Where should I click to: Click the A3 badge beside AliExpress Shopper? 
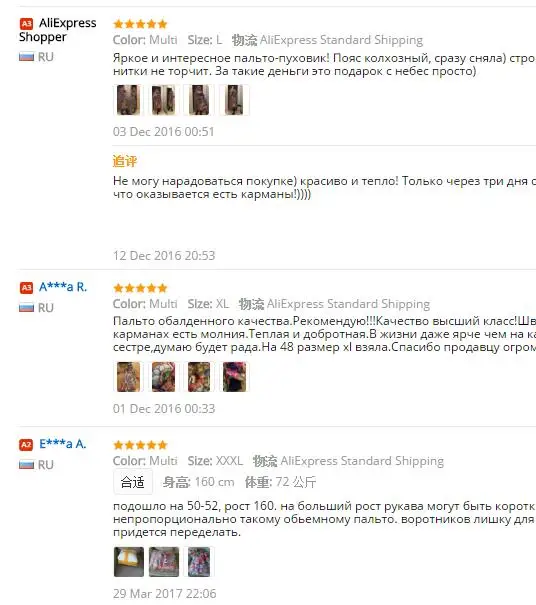(26, 24)
